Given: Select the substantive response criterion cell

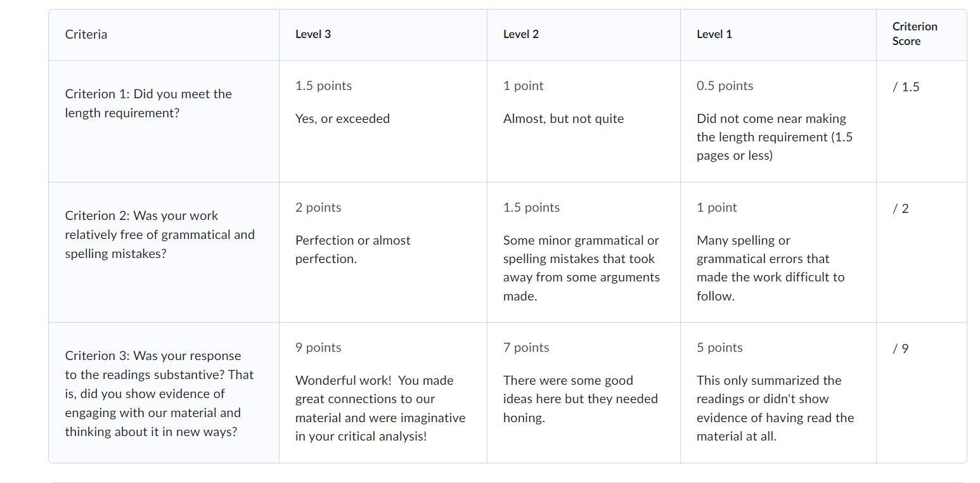Looking at the screenshot, I should click(x=159, y=394).
